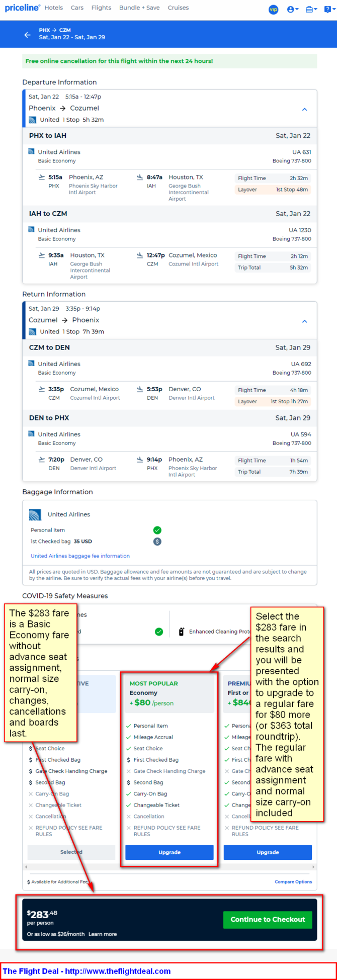Open the Cruises menu item
This screenshot has height=980, width=337.
click(x=178, y=8)
